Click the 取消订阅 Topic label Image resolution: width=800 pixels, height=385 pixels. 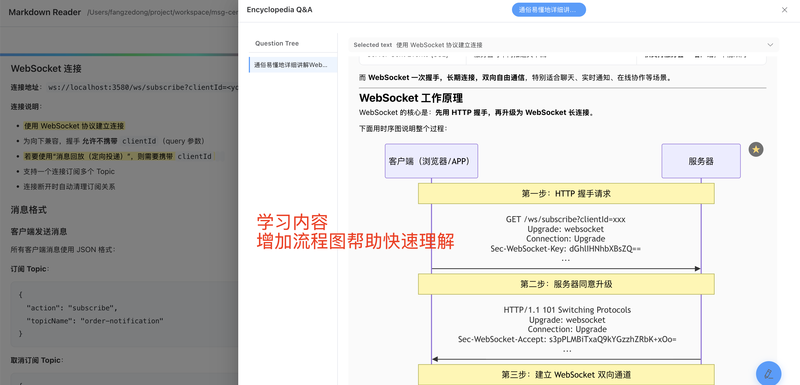tap(37, 360)
